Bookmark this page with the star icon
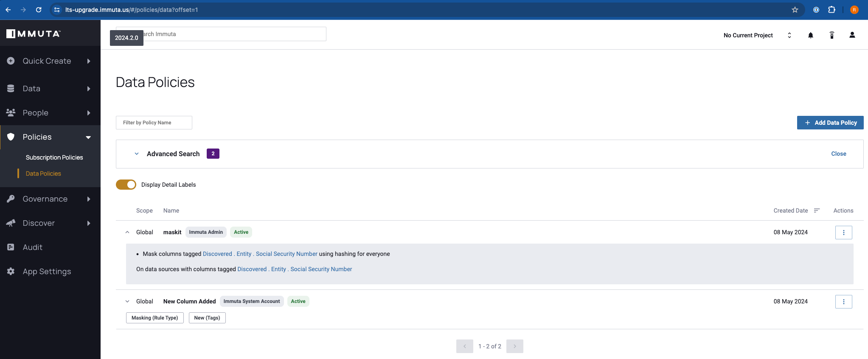 pyautogui.click(x=795, y=10)
